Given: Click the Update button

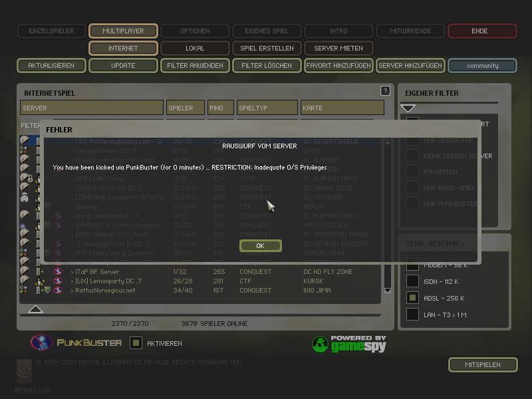Looking at the screenshot, I should click(x=123, y=65).
